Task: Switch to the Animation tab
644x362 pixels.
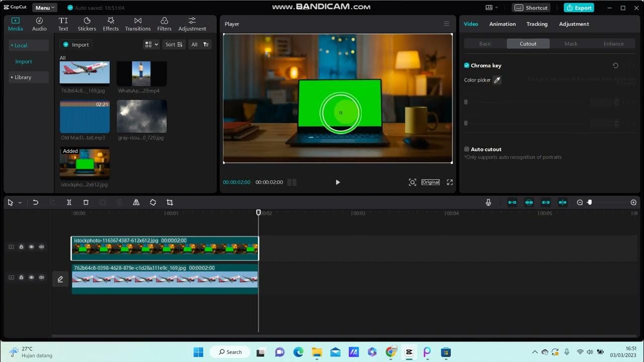Action: [503, 24]
